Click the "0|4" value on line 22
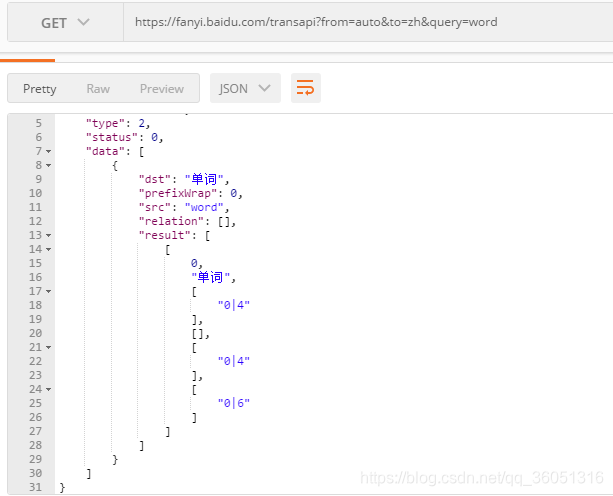Viewport: 613px width, 496px height. [x=234, y=361]
